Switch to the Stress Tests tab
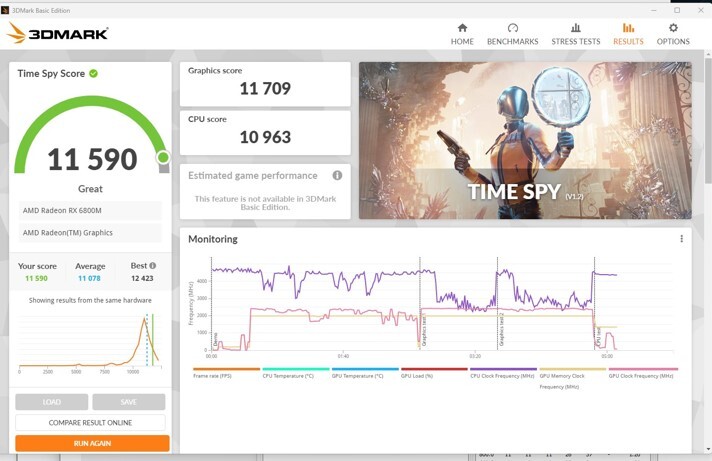Viewport: 712px width, 461px height. 576,35
